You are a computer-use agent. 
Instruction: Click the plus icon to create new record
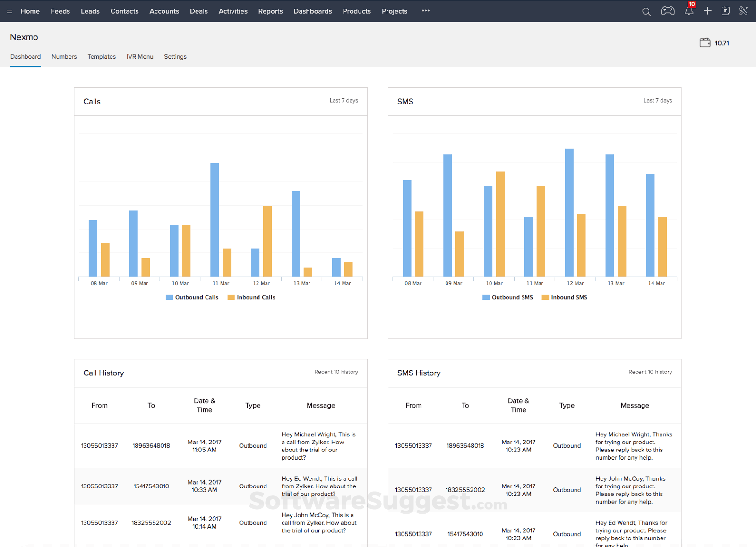tap(707, 11)
